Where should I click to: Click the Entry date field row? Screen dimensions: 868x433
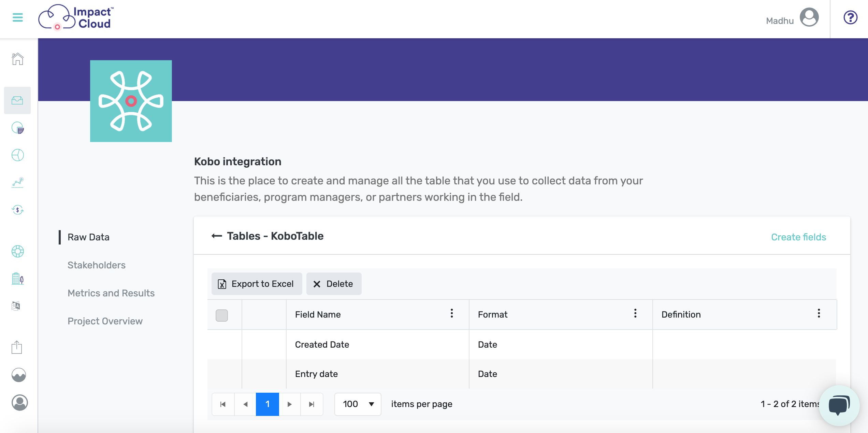pos(522,374)
